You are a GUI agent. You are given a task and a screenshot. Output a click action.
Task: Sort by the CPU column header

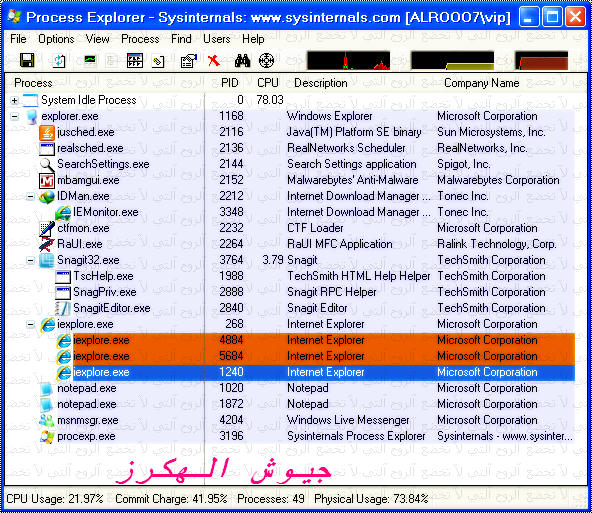point(268,83)
